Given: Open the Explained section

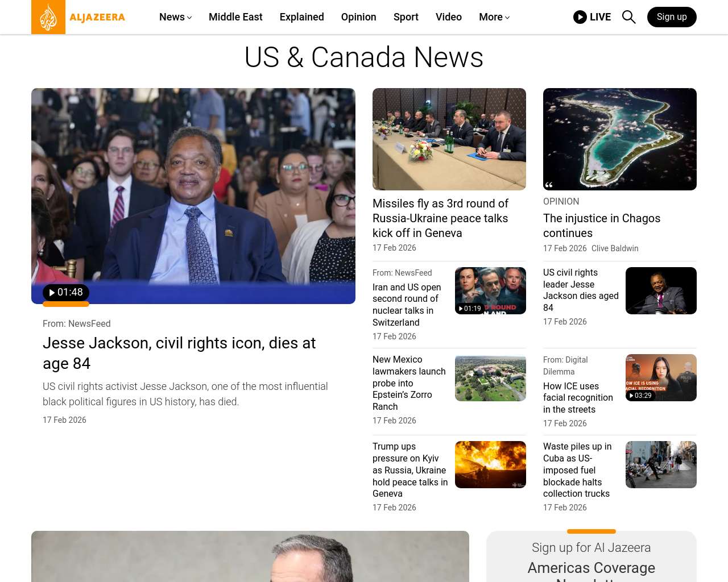Looking at the screenshot, I should (x=301, y=17).
